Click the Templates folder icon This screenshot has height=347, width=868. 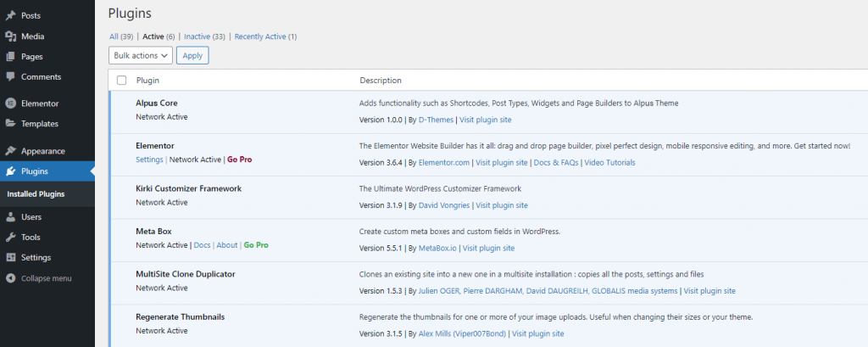(10, 124)
